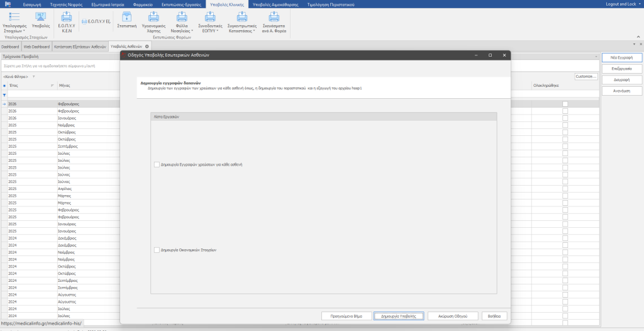644x331 pixels.
Task: Toggle Ολοκληρώθηκε checkbox in first grid row
Action: (x=565, y=104)
